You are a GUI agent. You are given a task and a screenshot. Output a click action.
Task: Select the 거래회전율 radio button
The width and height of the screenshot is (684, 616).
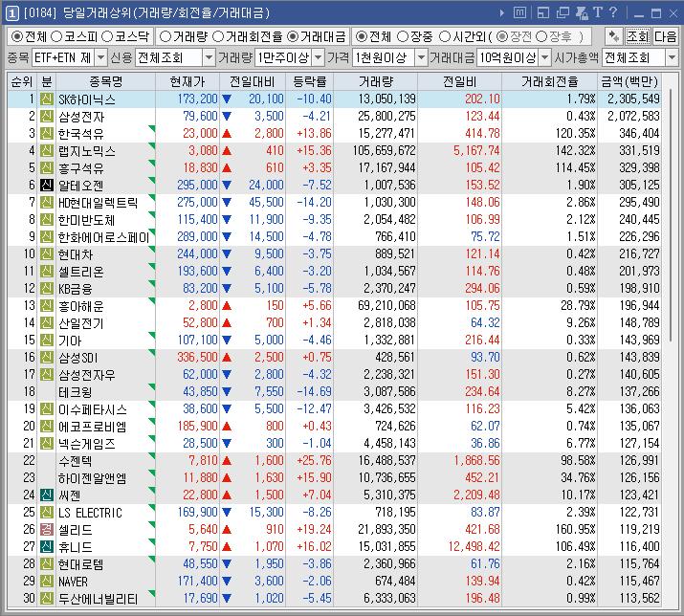pyautogui.click(x=218, y=36)
